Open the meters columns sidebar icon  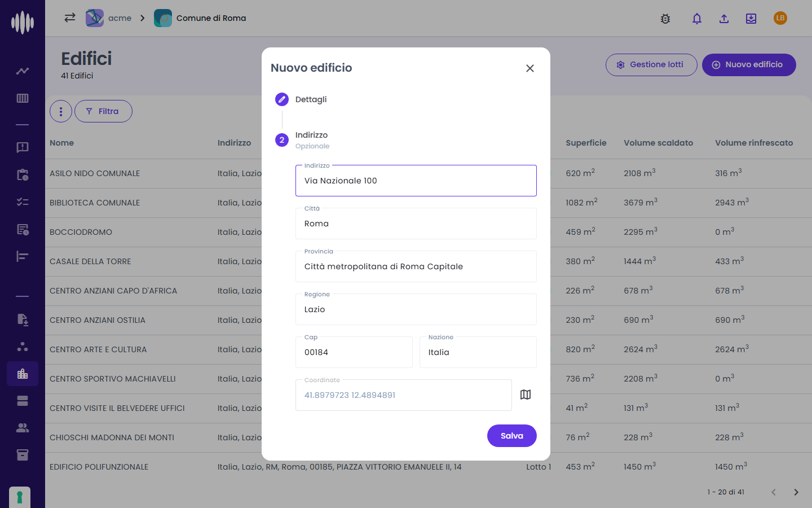tap(23, 98)
